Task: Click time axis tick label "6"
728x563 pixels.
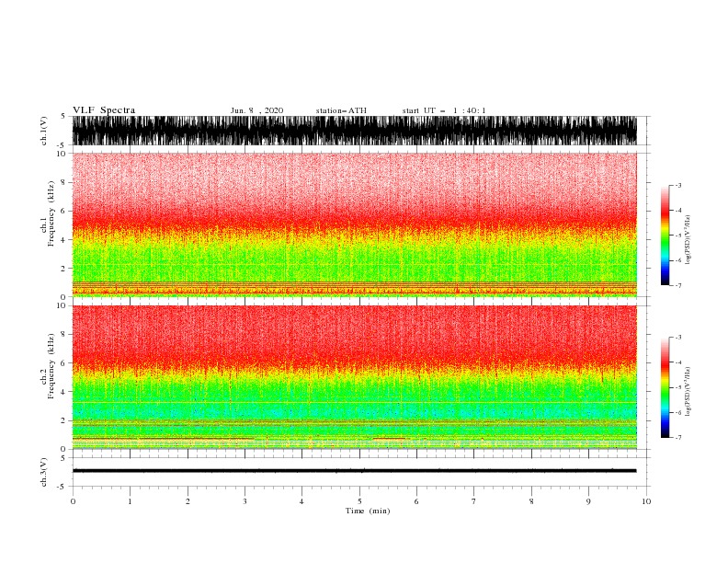Action: coord(416,501)
